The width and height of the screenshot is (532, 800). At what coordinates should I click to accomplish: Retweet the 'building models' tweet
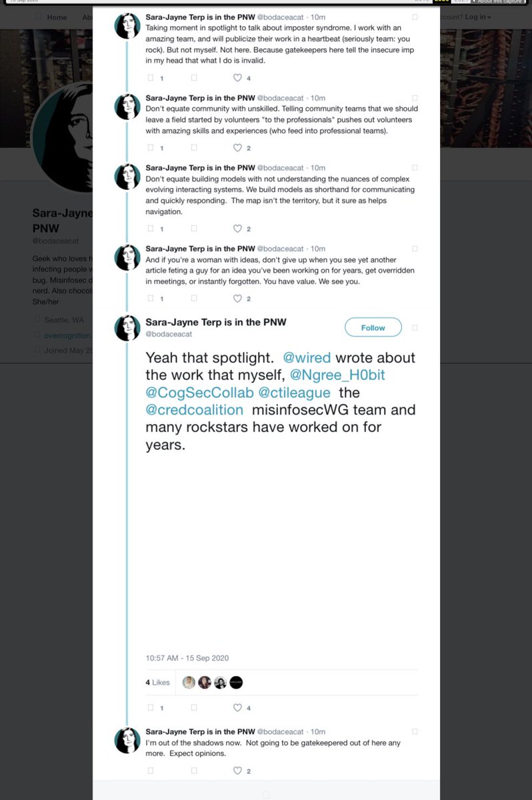point(194,229)
